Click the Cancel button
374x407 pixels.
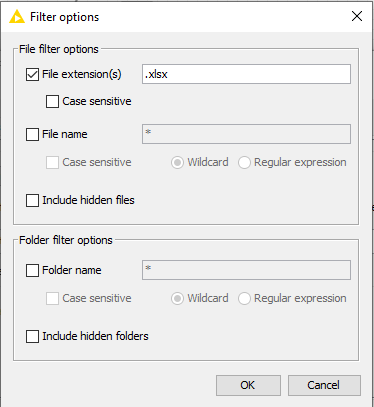point(324,385)
